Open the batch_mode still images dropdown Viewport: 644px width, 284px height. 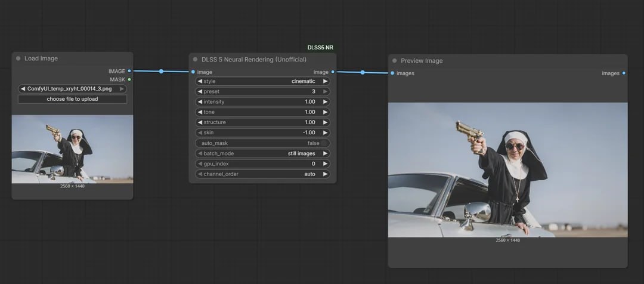262,153
